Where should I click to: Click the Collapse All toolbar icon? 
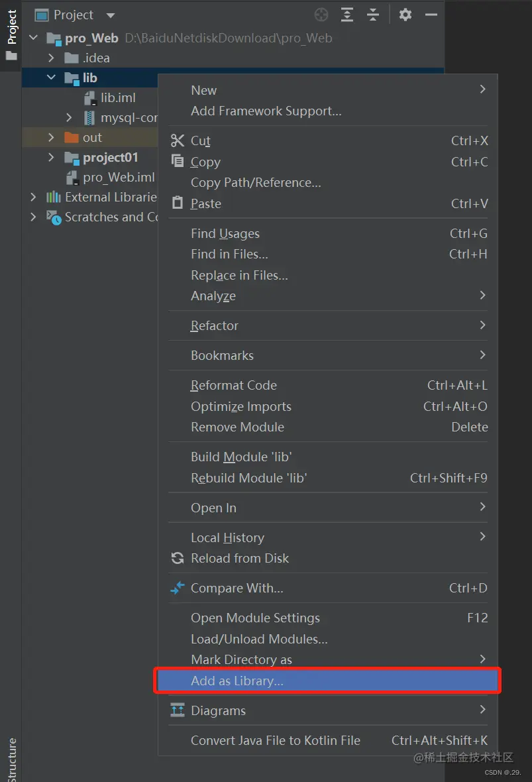click(x=373, y=15)
